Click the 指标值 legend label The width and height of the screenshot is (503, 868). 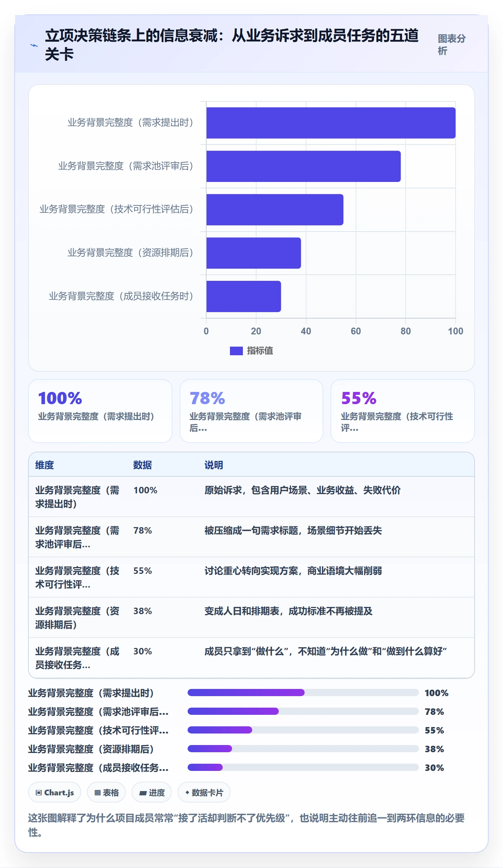pyautogui.click(x=260, y=351)
